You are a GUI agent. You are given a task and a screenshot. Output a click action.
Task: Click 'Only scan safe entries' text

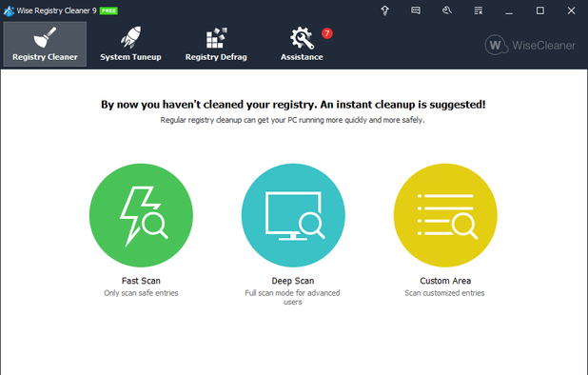[141, 293]
